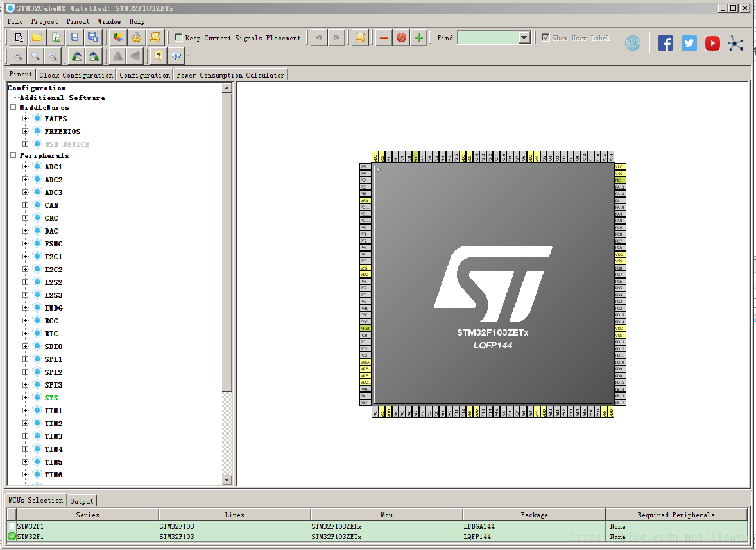756x550 pixels.
Task: Click the PA9 pin on chip
Action: click(619, 214)
